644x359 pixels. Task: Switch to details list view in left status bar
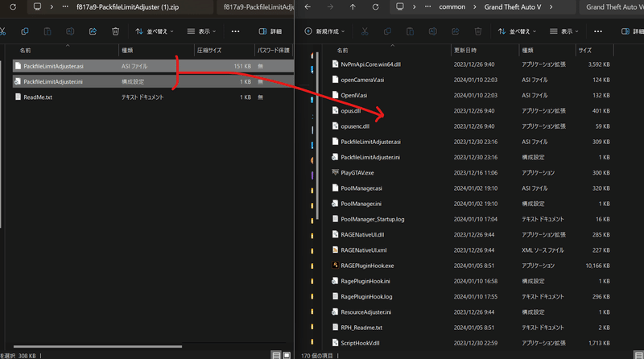(x=276, y=355)
